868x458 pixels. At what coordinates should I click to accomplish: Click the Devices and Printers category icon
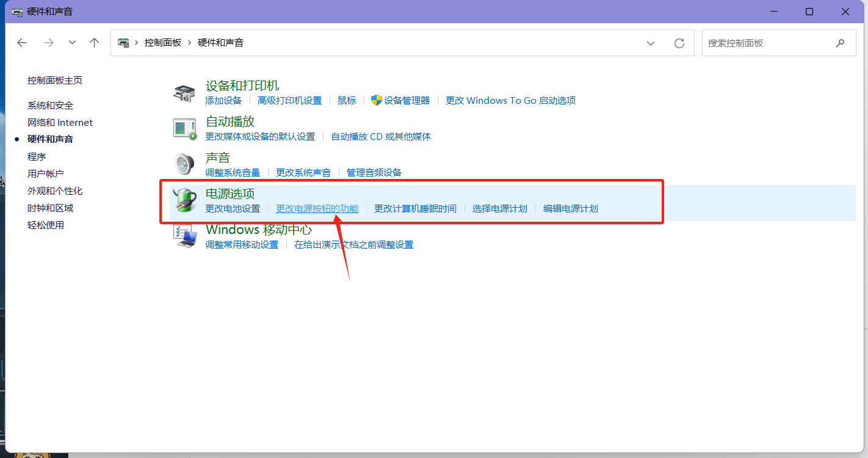click(x=184, y=93)
